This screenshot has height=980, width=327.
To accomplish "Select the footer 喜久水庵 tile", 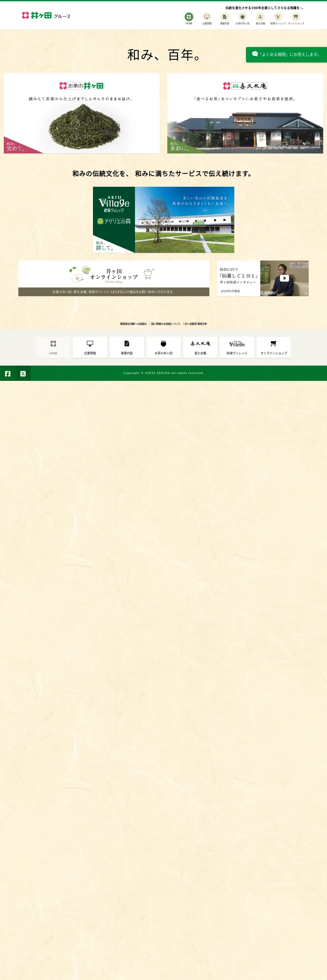I will tap(200, 347).
